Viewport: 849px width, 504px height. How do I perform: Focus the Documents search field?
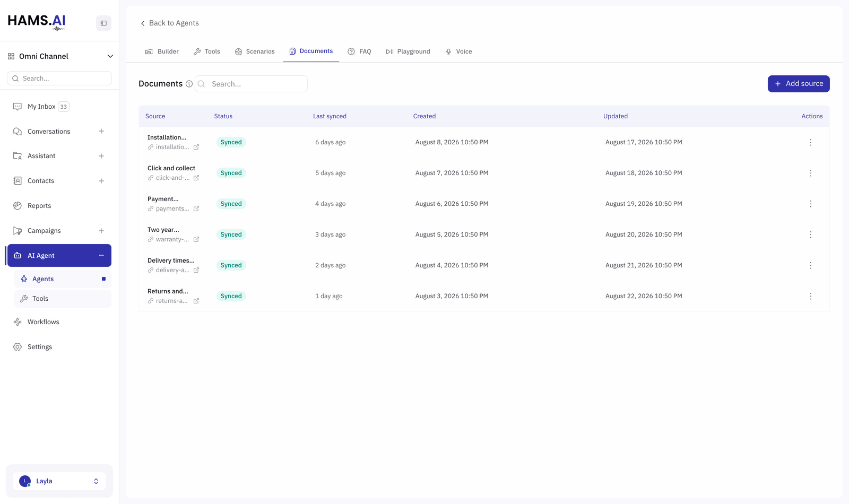coord(251,84)
